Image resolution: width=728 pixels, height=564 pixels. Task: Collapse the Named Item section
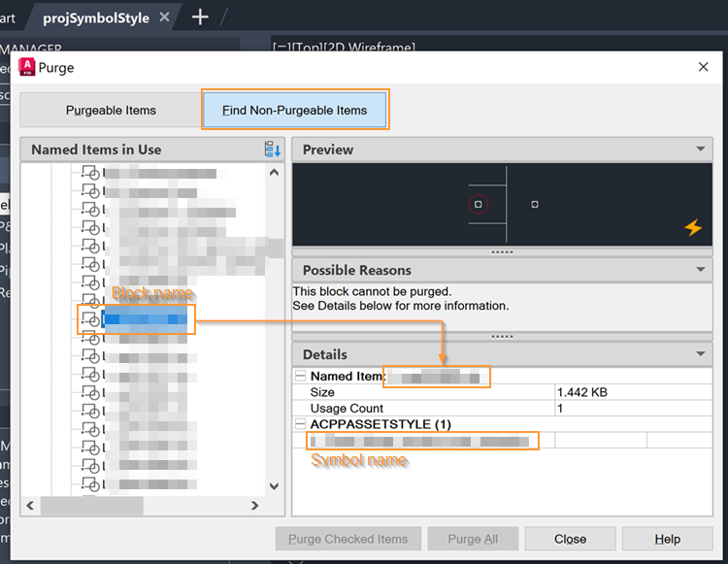pos(300,376)
